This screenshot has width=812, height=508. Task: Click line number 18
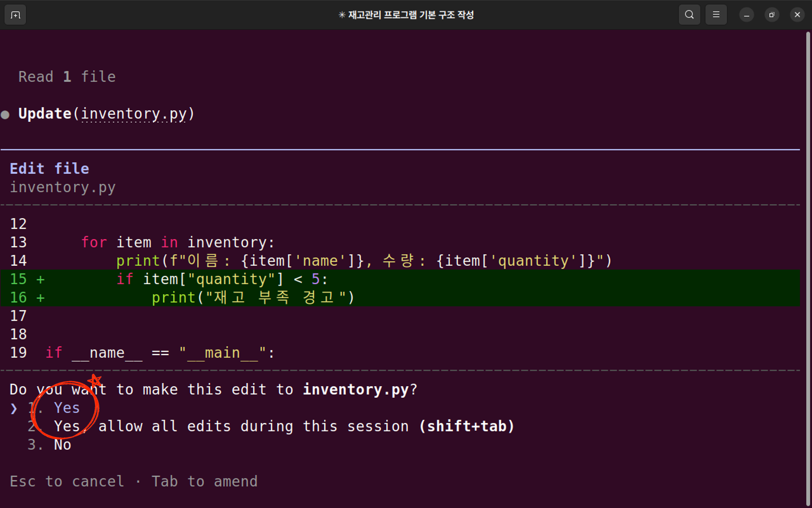pyautogui.click(x=18, y=335)
